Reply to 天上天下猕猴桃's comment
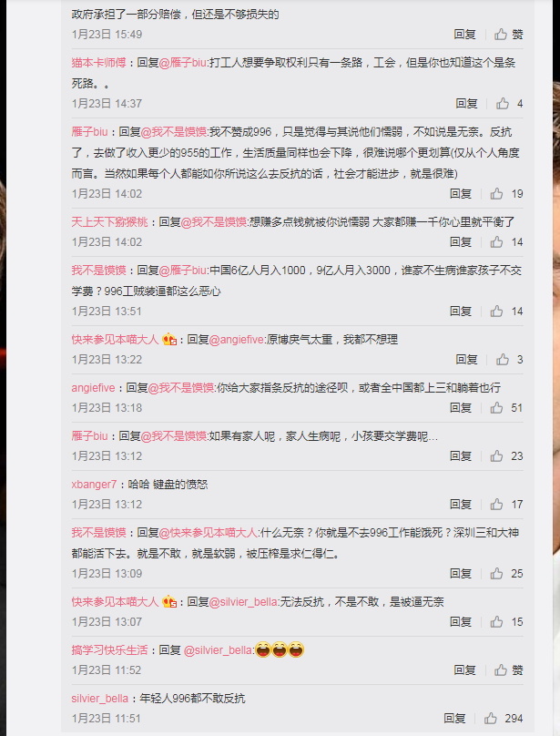The image size is (560, 736). tap(461, 242)
